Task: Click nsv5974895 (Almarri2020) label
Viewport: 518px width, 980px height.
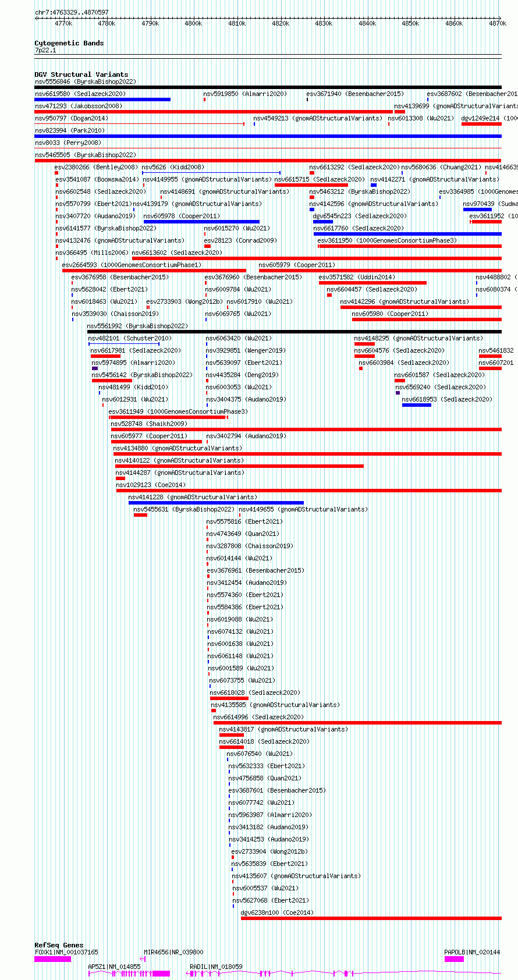Action: [133, 363]
